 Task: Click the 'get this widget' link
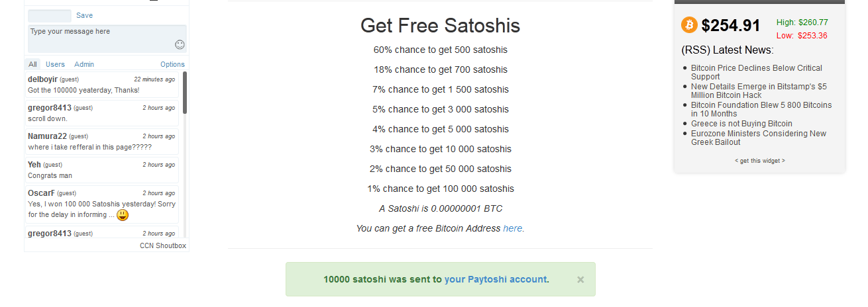(x=759, y=161)
